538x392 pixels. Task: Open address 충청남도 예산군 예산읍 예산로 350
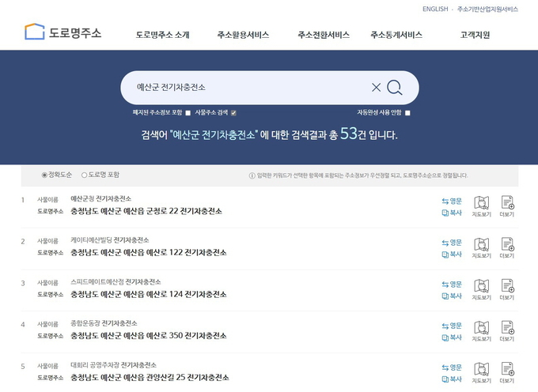coord(149,336)
